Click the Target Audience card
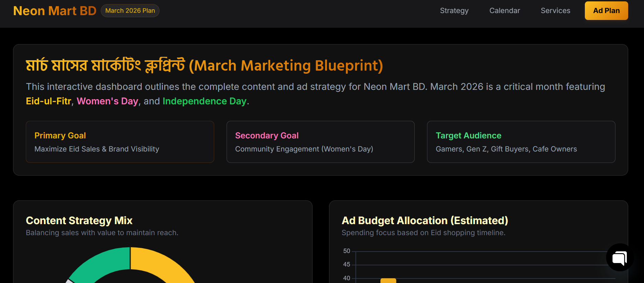The height and width of the screenshot is (283, 644). 521,142
